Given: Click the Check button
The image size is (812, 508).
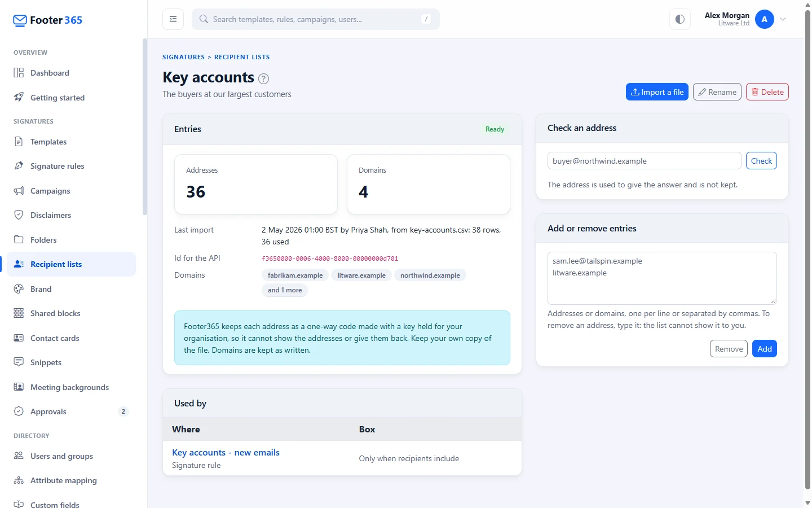Looking at the screenshot, I should click(x=761, y=161).
